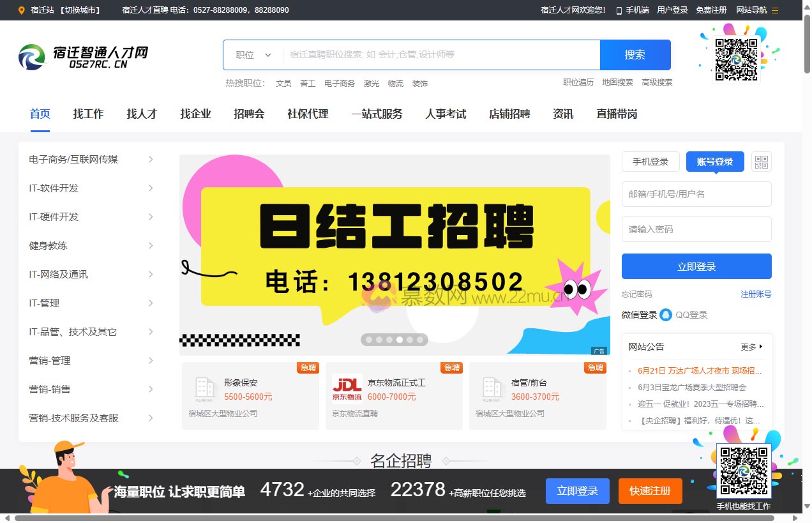This screenshot has width=812, height=523.
Task: Click the QR code icon beside 账号登录
Action: [762, 162]
